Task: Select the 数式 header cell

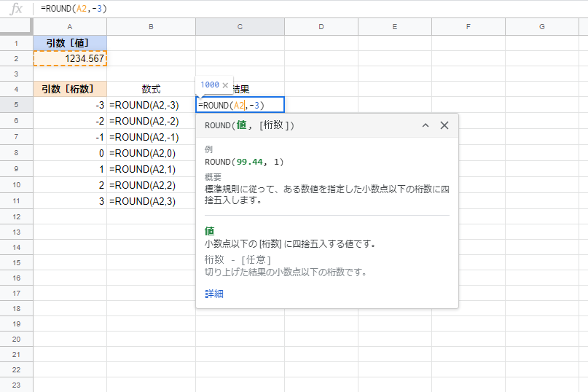Action: tap(151, 90)
